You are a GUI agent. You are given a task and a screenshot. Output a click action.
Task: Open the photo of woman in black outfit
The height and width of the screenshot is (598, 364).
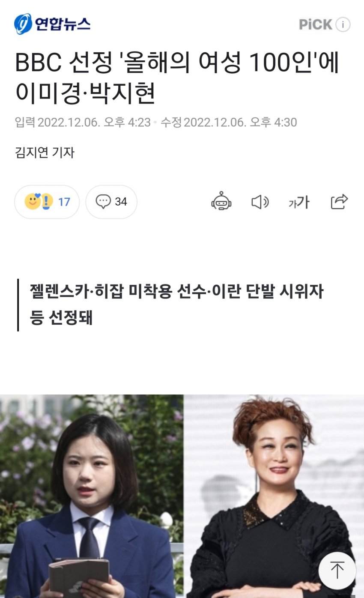pyautogui.click(x=274, y=496)
